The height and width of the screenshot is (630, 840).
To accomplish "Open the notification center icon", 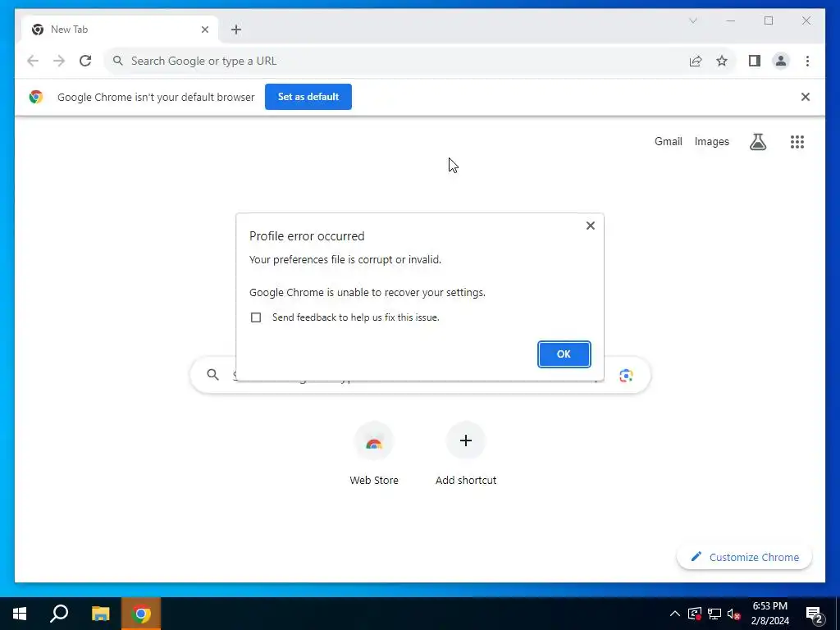I will (x=814, y=614).
